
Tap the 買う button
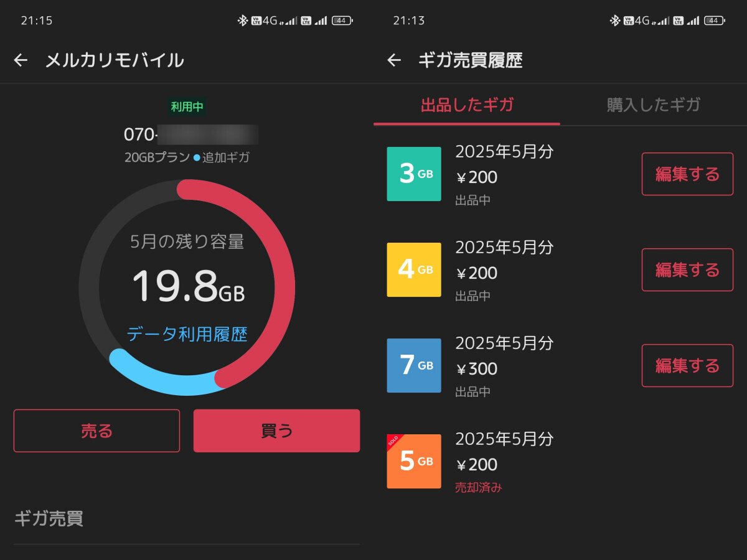tap(276, 431)
